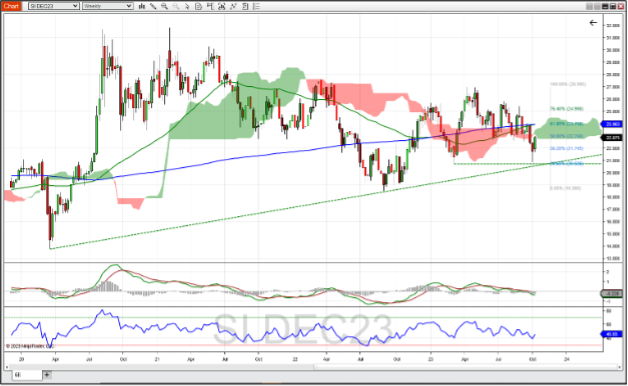Click the second gray window link button
This screenshot has height=386, width=628.
pos(597,6)
